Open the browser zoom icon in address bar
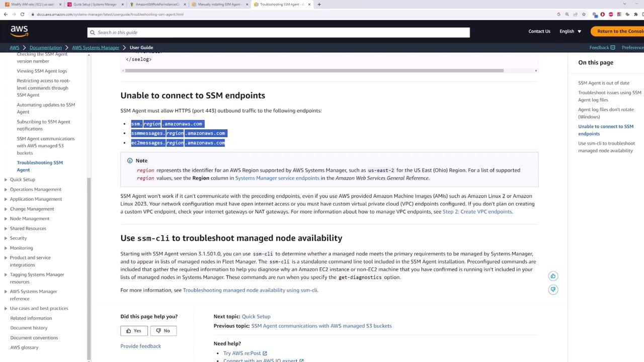 click(567, 14)
